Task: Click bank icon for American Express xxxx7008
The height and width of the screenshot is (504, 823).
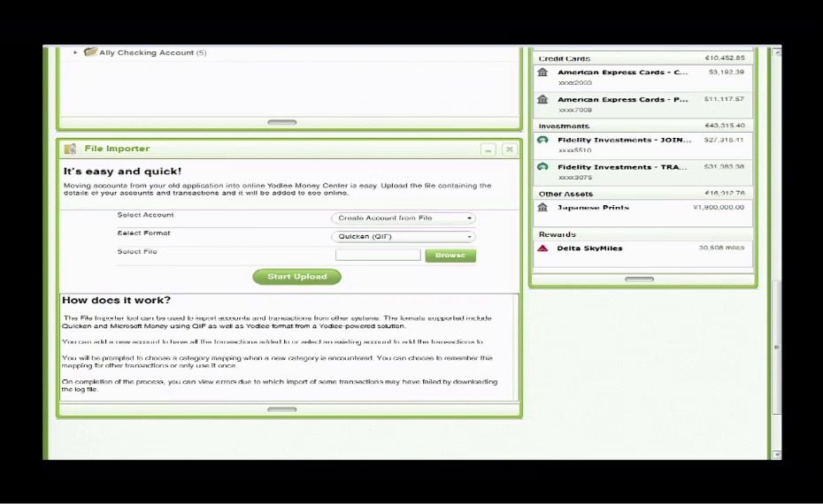Action: coord(542,99)
